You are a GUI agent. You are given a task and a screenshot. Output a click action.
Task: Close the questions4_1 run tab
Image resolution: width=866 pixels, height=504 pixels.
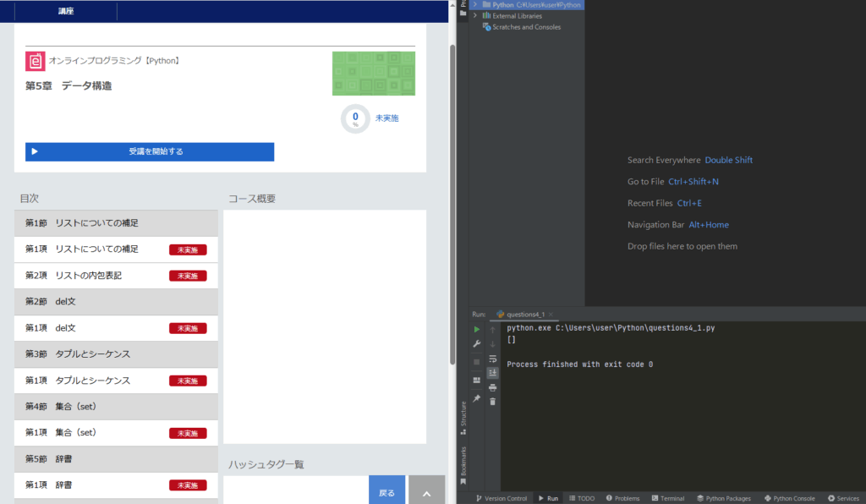click(x=551, y=314)
